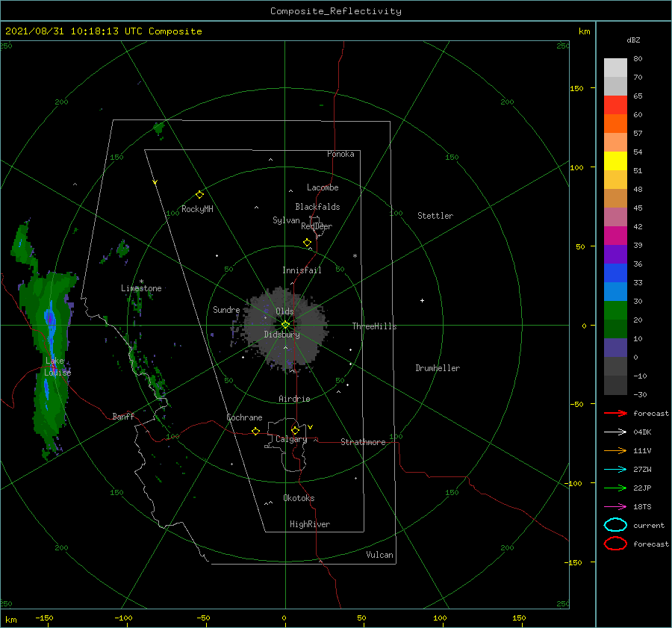Click the small green echo at north edge of outer box
Viewport: 672px width, 628px height.
click(159, 128)
